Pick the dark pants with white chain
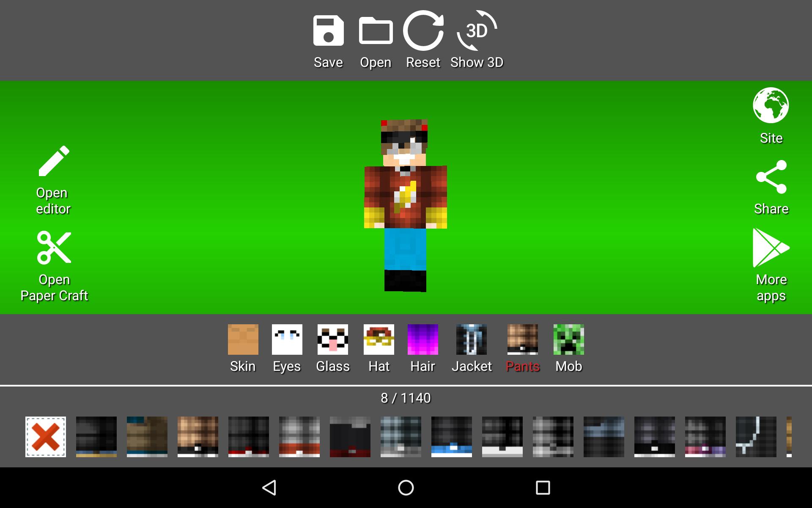This screenshot has height=508, width=812. [x=756, y=437]
